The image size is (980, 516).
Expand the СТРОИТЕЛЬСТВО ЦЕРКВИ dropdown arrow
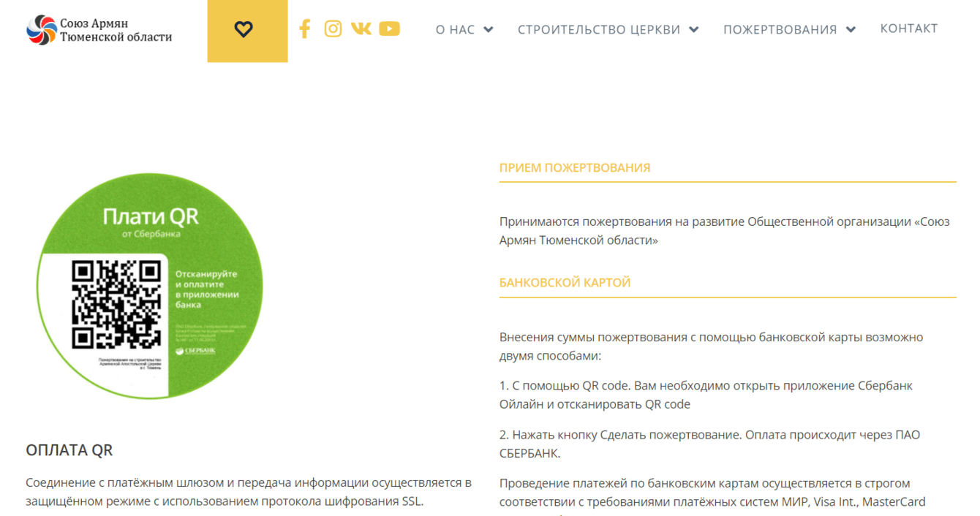694,29
